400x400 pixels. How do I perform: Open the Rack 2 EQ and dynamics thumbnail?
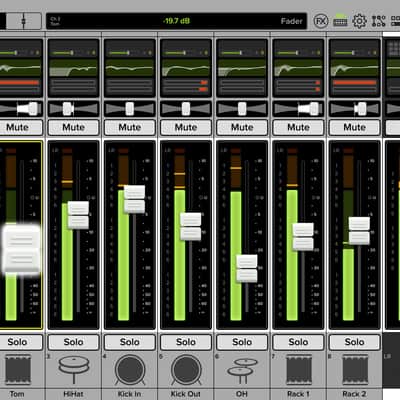coord(355,68)
